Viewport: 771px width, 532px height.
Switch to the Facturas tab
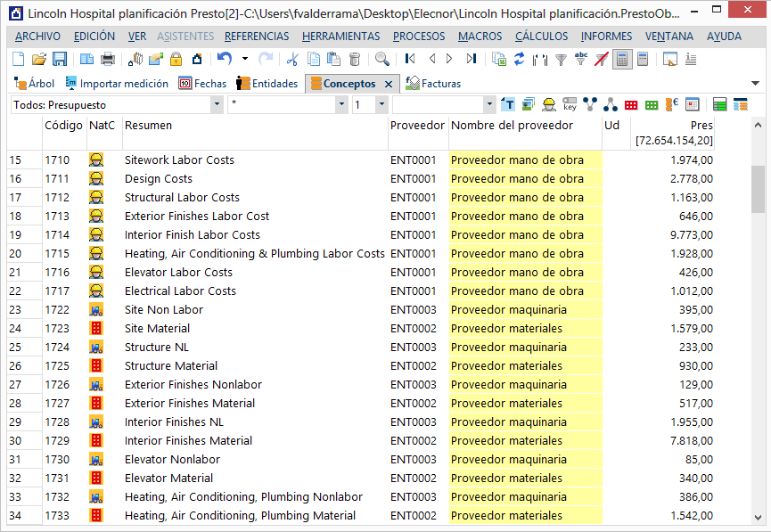(433, 84)
